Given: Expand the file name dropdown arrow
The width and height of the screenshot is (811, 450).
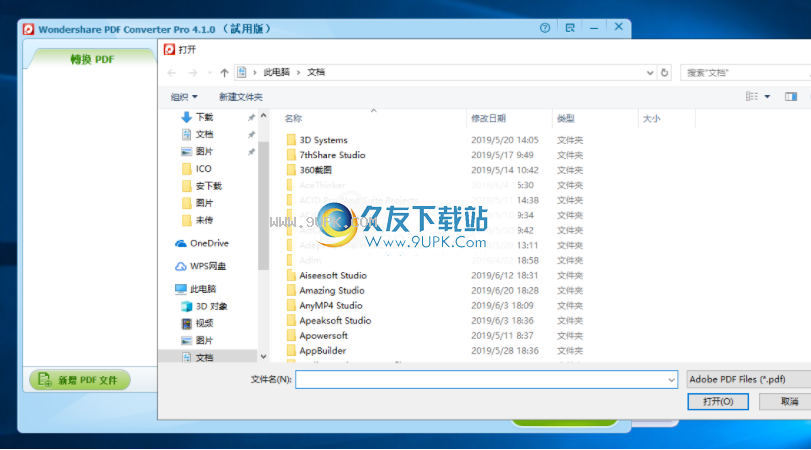Looking at the screenshot, I should click(x=671, y=380).
